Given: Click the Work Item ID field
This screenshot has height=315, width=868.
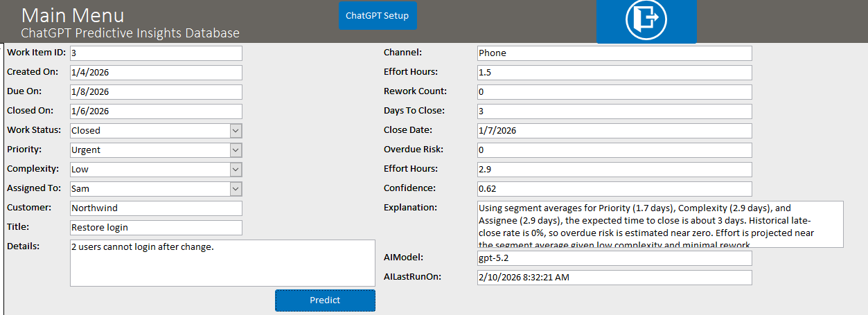Looking at the screenshot, I should tap(156, 53).
